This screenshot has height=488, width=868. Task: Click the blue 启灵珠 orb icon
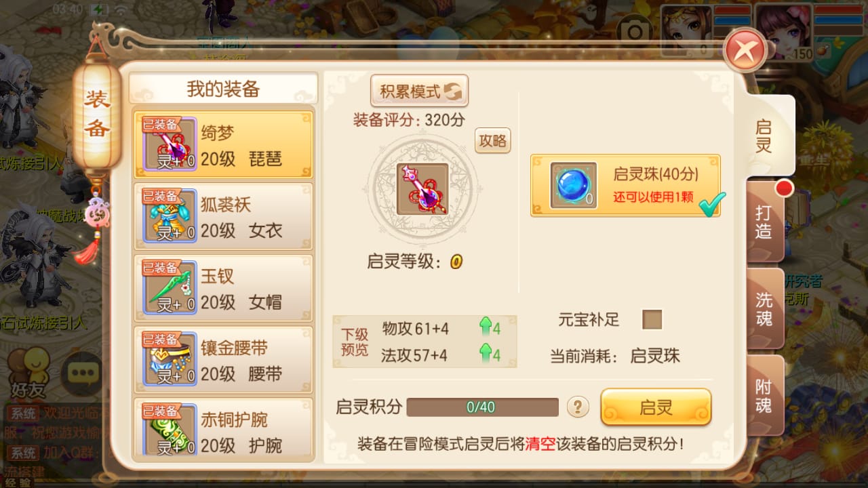pos(574,185)
